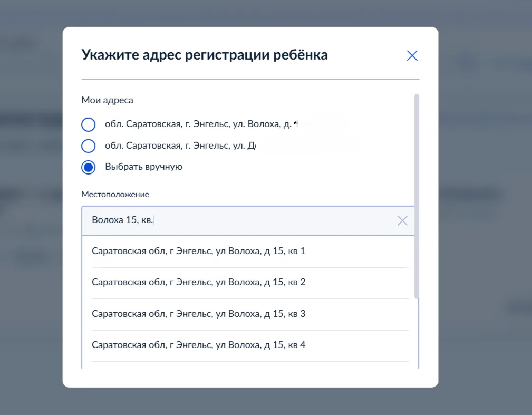Click the Местоположение field label
The width and height of the screenshot is (532, 415).
pos(115,195)
